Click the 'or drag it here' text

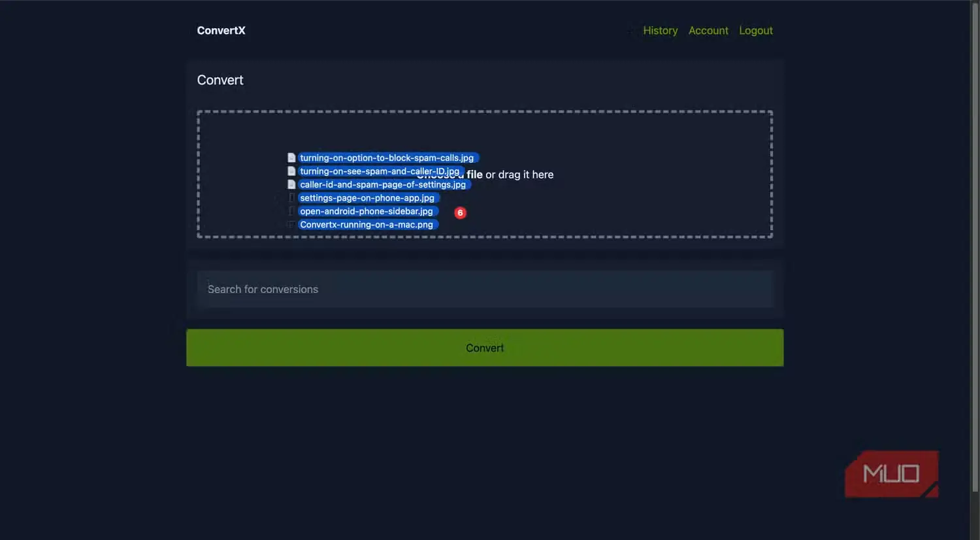(519, 175)
